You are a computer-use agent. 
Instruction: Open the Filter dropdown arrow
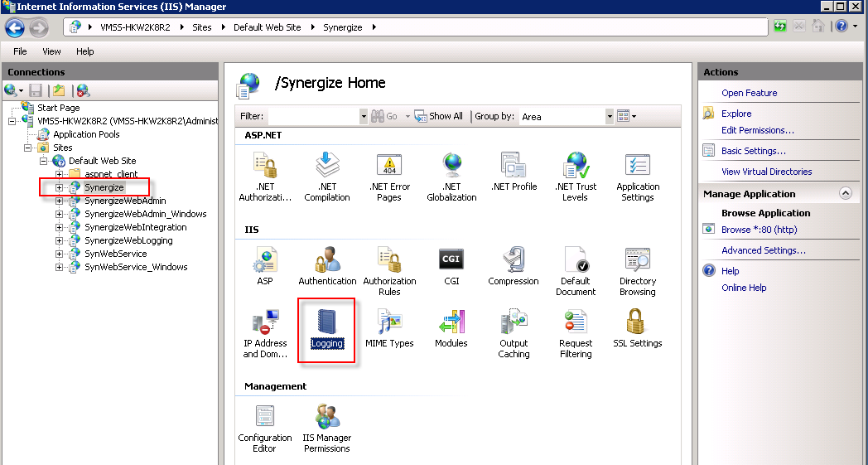(x=364, y=116)
